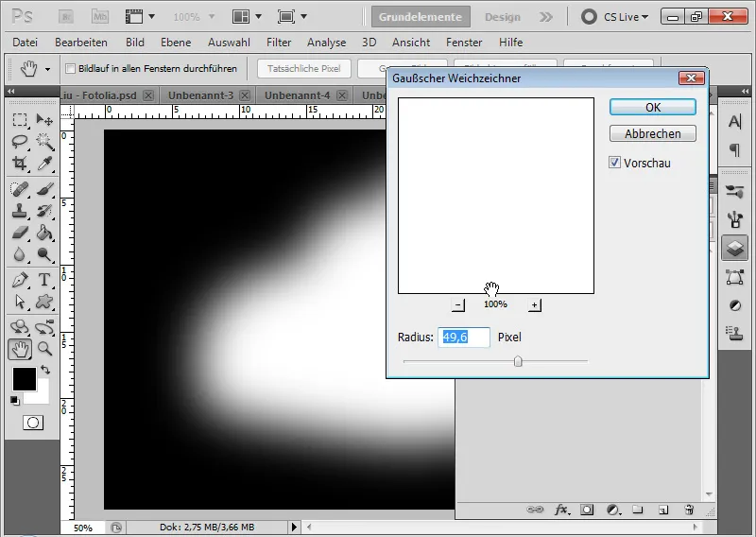Open the Filter menu
Screen dimensions: 756x537
(279, 43)
